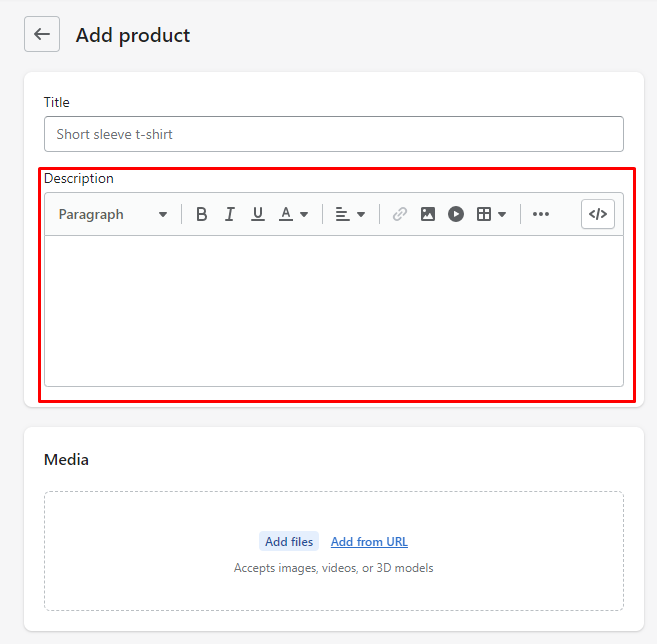Open the text color picker
The height and width of the screenshot is (644, 657).
(293, 215)
